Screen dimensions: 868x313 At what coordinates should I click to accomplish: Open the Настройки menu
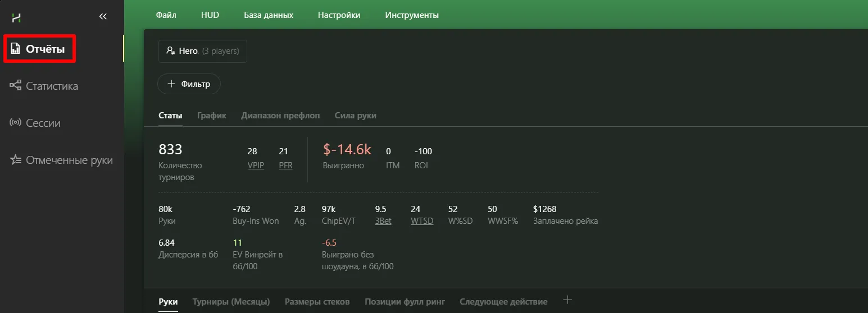pos(339,15)
